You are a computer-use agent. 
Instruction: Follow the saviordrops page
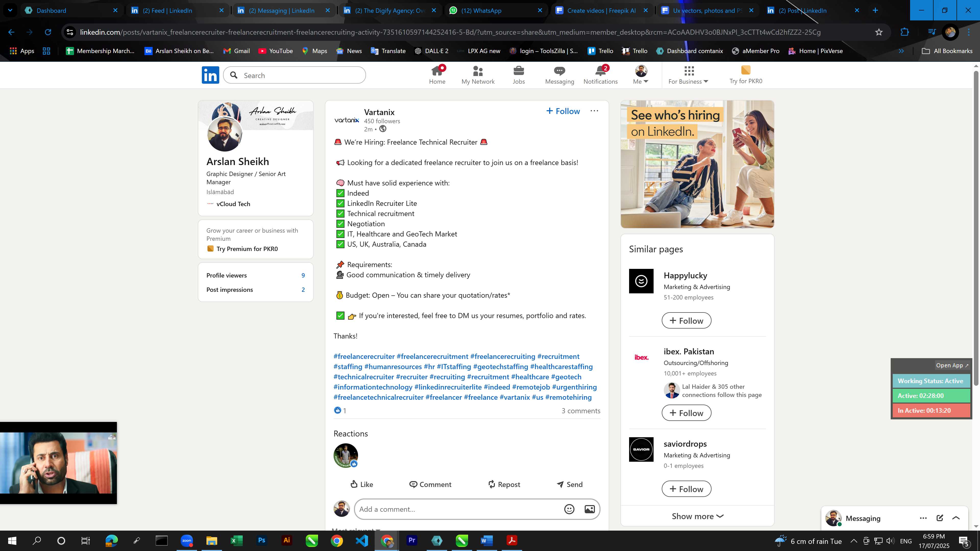coord(686,489)
